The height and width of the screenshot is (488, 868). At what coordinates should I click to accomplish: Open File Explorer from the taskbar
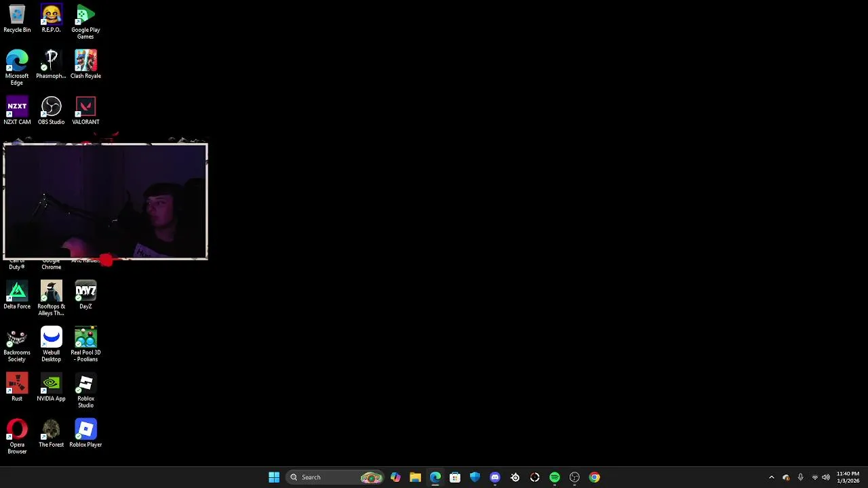click(x=415, y=477)
